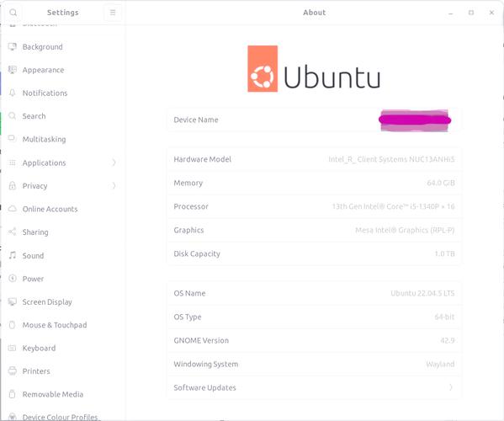Click the Processor label
This screenshot has height=421, width=504.
click(191, 206)
